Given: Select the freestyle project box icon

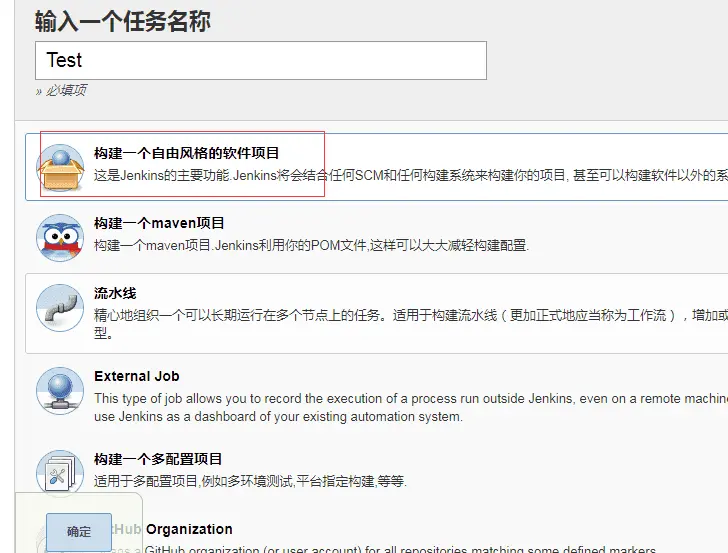Looking at the screenshot, I should (x=60, y=168).
